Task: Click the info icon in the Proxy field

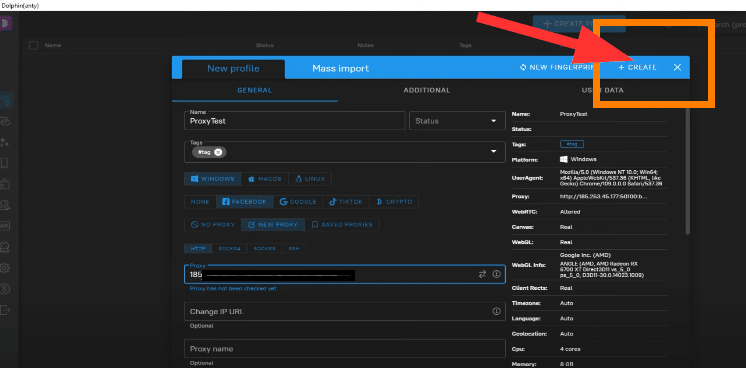Action: click(x=496, y=274)
